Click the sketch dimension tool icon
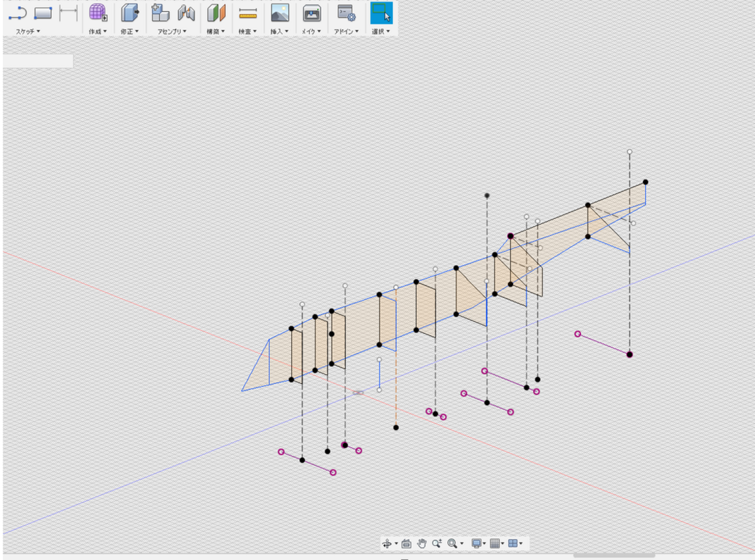The image size is (755, 560). point(69,13)
